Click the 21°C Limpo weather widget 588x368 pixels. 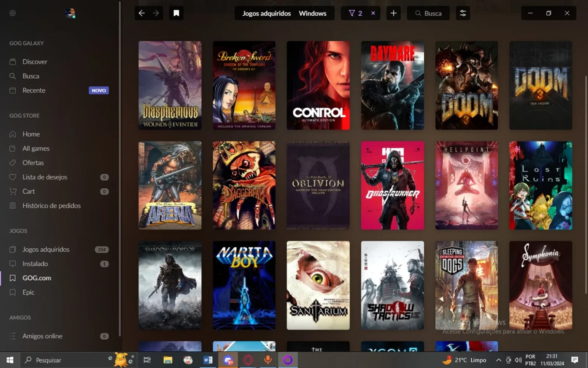(x=464, y=360)
